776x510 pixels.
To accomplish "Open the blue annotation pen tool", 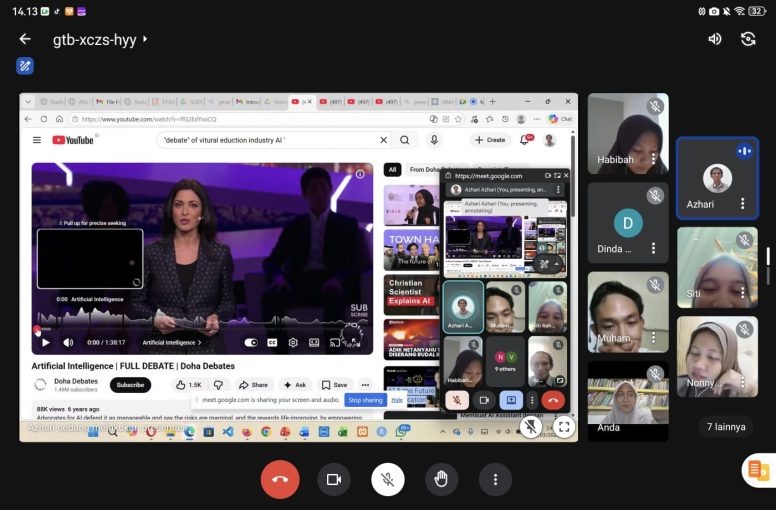I will [25, 66].
